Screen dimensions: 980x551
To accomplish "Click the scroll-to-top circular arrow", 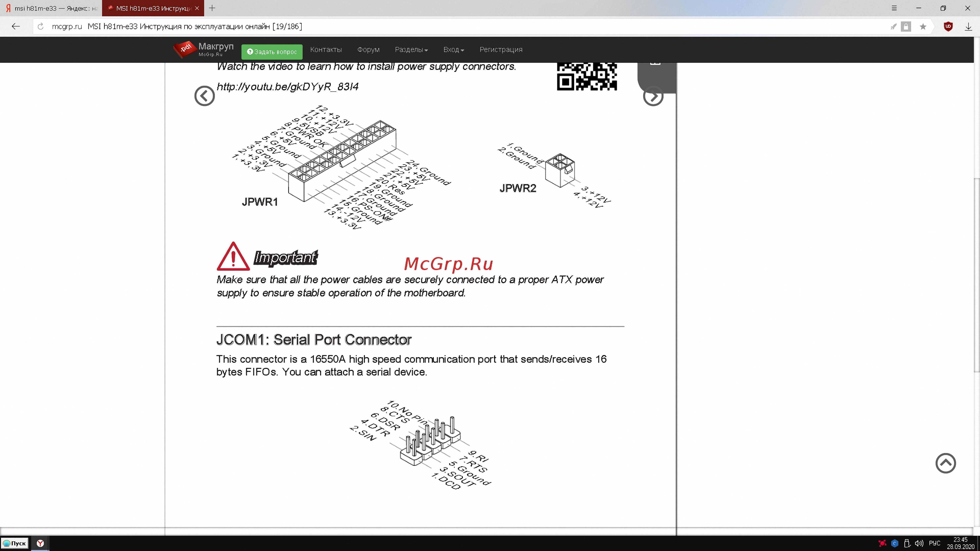I will (946, 463).
